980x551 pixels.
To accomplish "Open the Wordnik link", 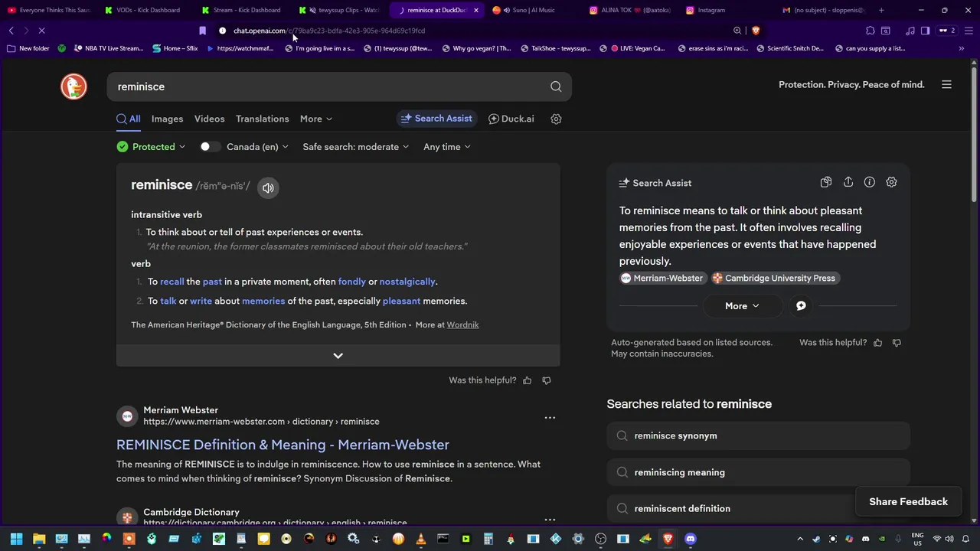I will point(462,324).
